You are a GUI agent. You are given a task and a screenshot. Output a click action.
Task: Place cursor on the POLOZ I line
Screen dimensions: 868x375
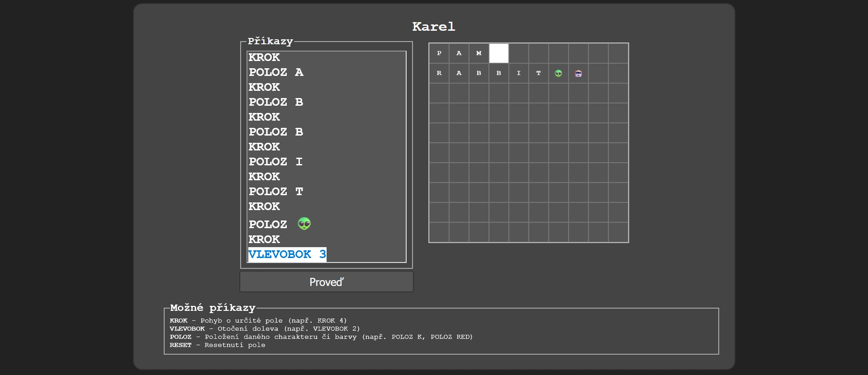coord(275,162)
